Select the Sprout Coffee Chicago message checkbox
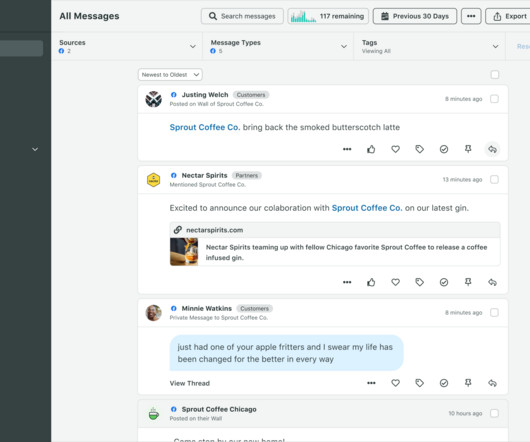The width and height of the screenshot is (530, 442). point(494,413)
